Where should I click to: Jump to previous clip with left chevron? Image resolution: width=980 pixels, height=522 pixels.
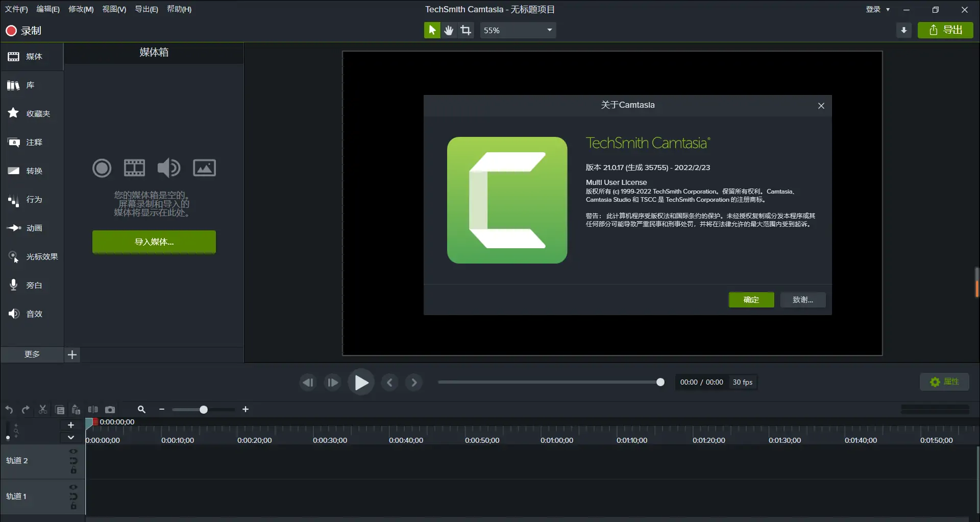(x=389, y=382)
